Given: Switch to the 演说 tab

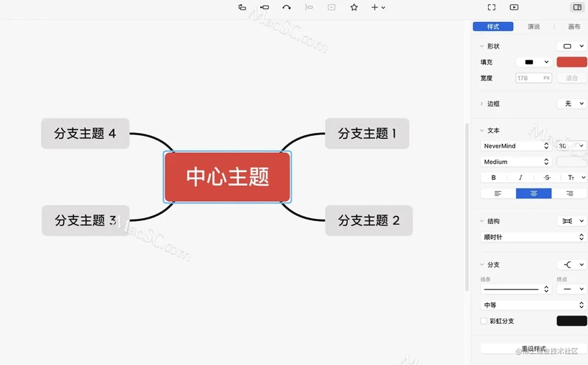Looking at the screenshot, I should (x=534, y=26).
